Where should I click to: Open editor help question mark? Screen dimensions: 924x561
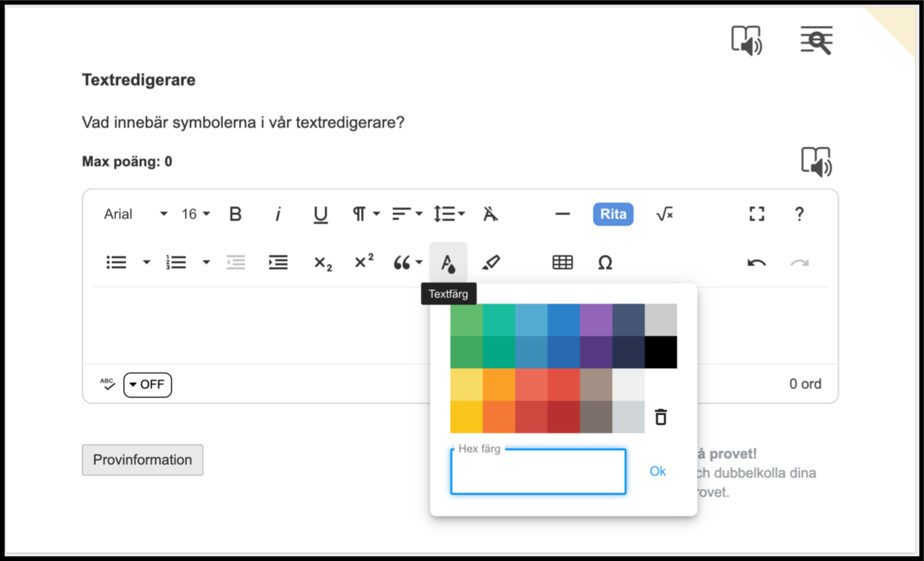799,214
